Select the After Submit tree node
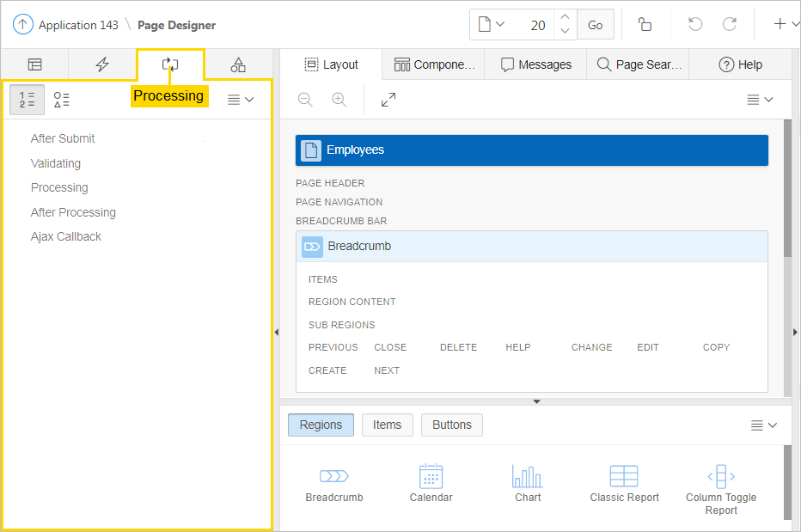This screenshot has height=532, width=801. pos(63,138)
